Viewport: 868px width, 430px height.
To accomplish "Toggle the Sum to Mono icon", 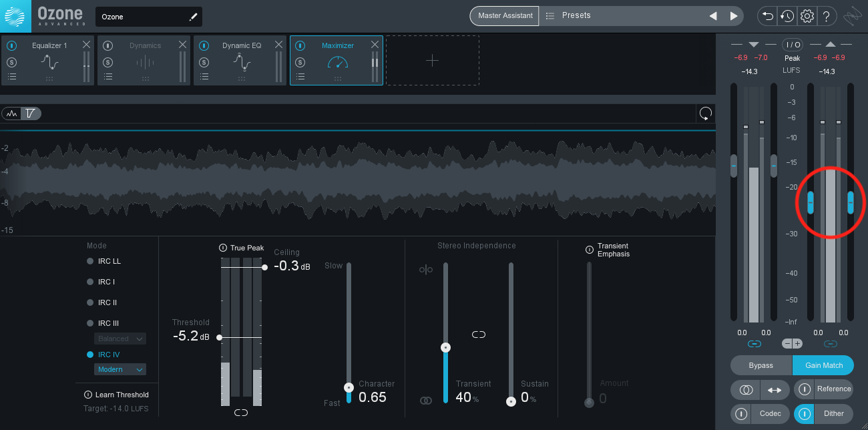I will click(x=746, y=389).
